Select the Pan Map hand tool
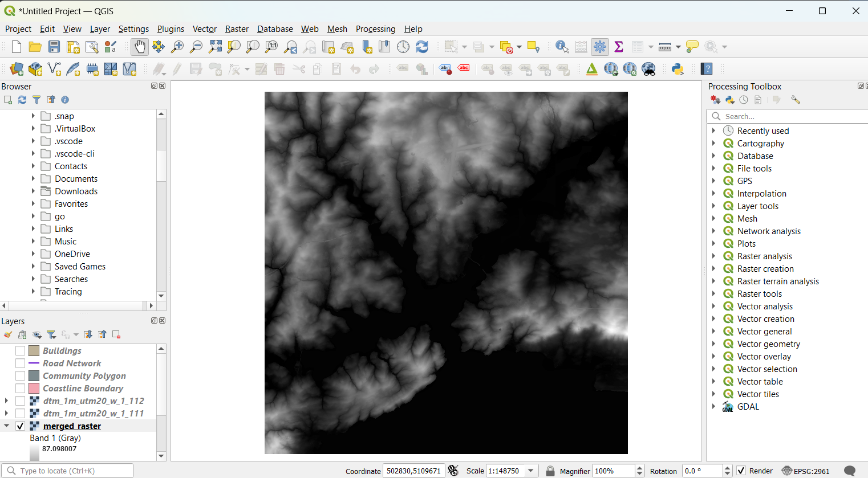868x478 pixels. click(140, 47)
